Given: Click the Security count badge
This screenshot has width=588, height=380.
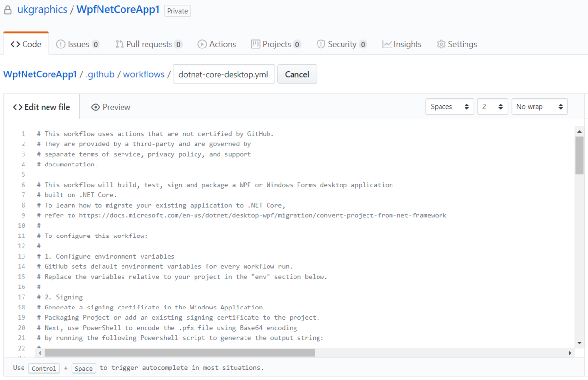Looking at the screenshot, I should click(363, 44).
